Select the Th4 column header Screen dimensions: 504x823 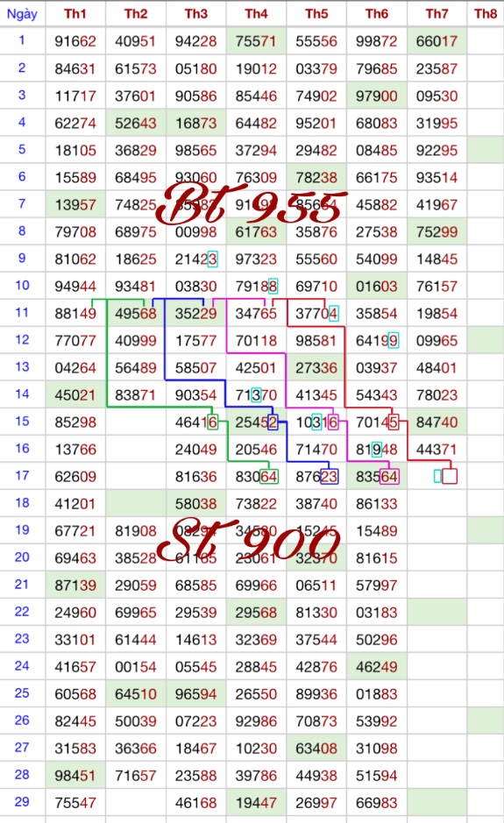pyautogui.click(x=256, y=14)
